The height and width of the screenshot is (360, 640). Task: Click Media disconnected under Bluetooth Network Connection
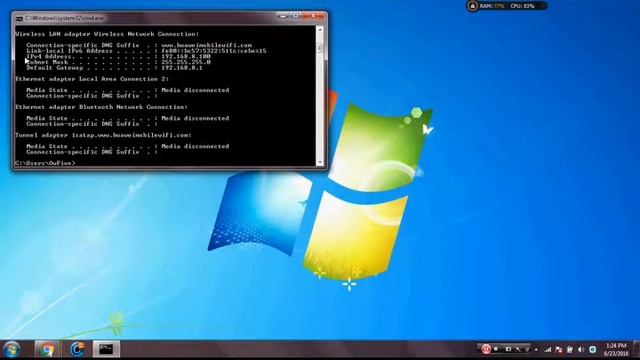coord(195,118)
